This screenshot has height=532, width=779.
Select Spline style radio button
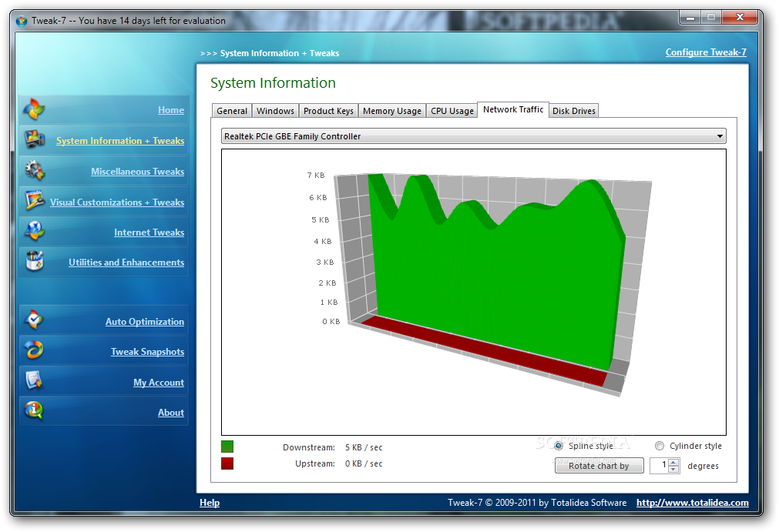pos(559,446)
